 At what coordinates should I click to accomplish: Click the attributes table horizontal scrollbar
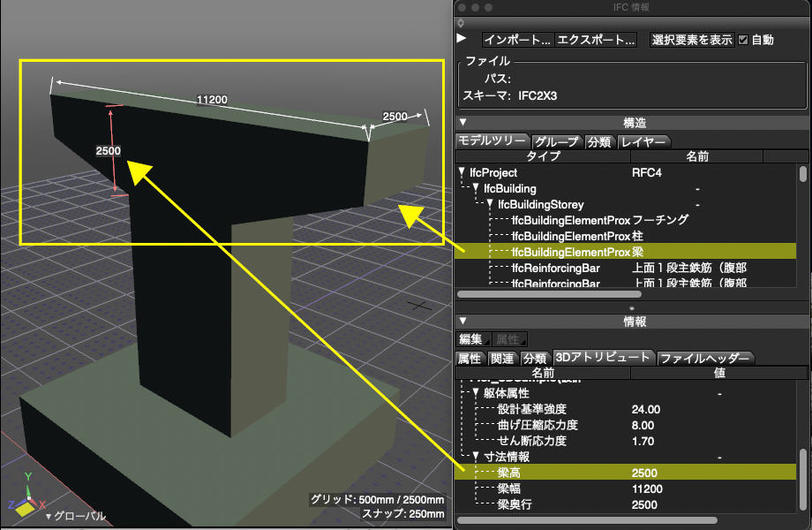[587, 520]
